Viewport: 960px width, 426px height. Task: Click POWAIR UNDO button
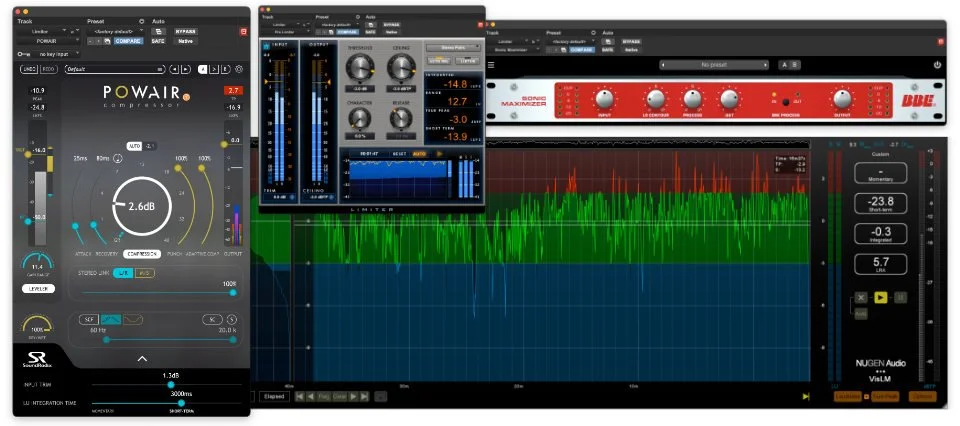tap(30, 69)
